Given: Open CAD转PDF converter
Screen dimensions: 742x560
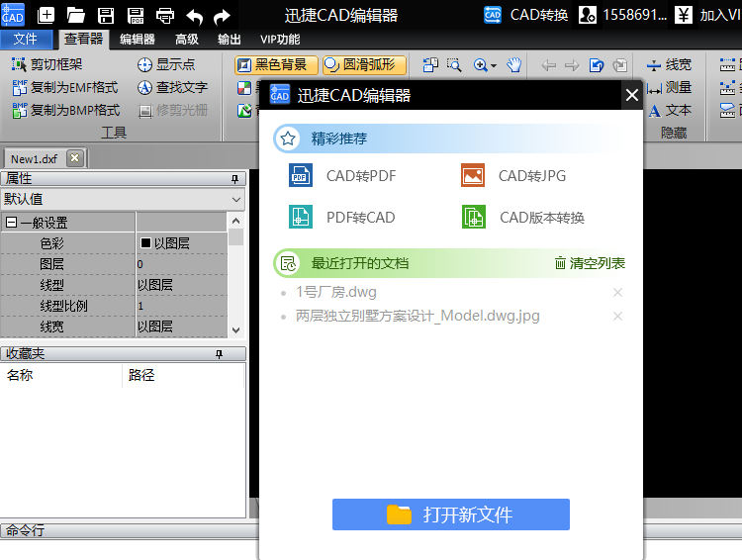Looking at the screenshot, I should coord(342,176).
